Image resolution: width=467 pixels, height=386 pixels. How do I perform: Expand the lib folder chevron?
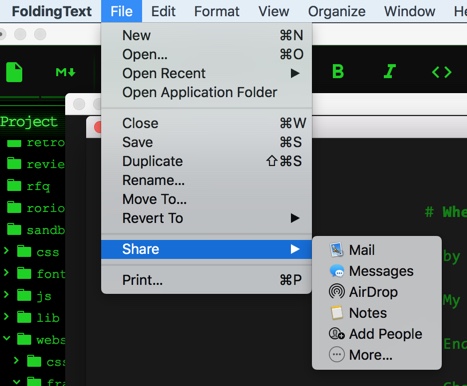[6, 317]
